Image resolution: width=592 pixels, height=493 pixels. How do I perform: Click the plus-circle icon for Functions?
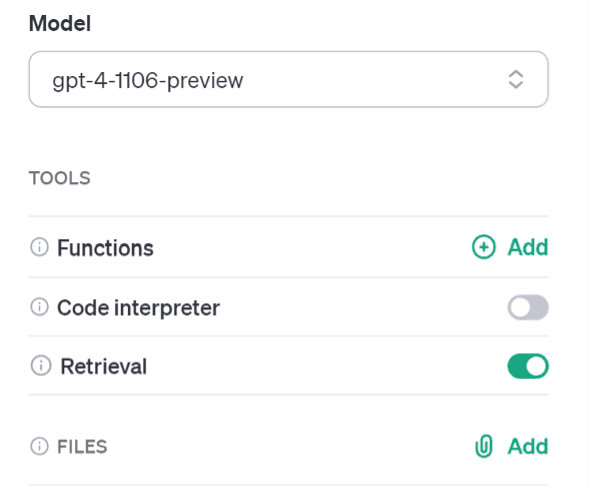(x=484, y=247)
